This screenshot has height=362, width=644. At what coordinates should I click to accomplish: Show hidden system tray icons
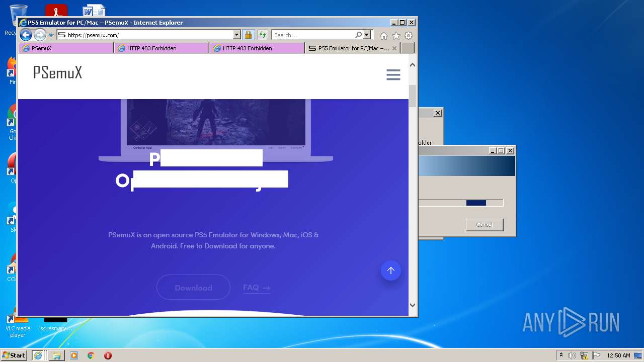pyautogui.click(x=561, y=355)
